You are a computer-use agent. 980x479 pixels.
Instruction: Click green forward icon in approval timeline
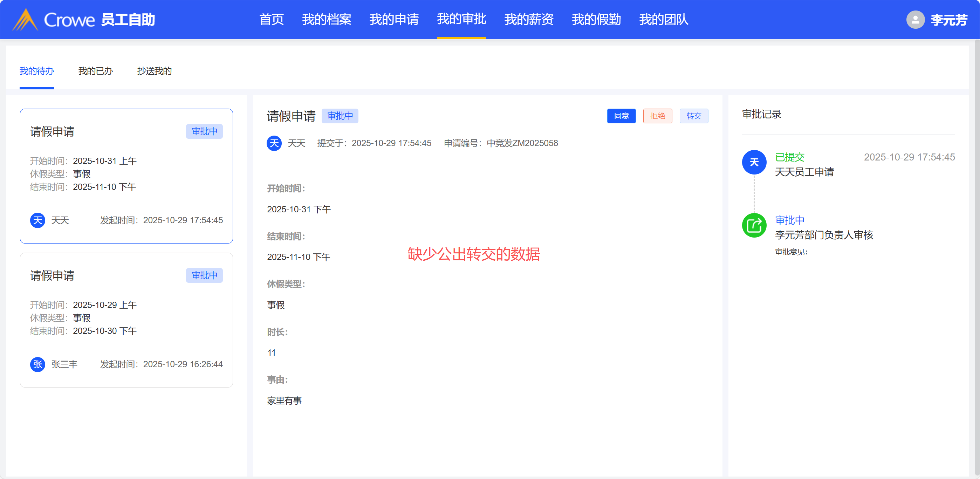coord(754,226)
